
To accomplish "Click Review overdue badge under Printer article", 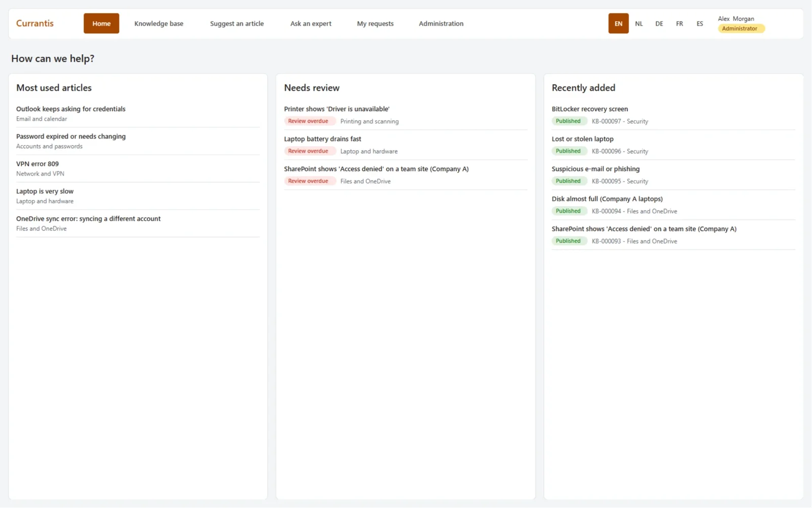I will (309, 121).
